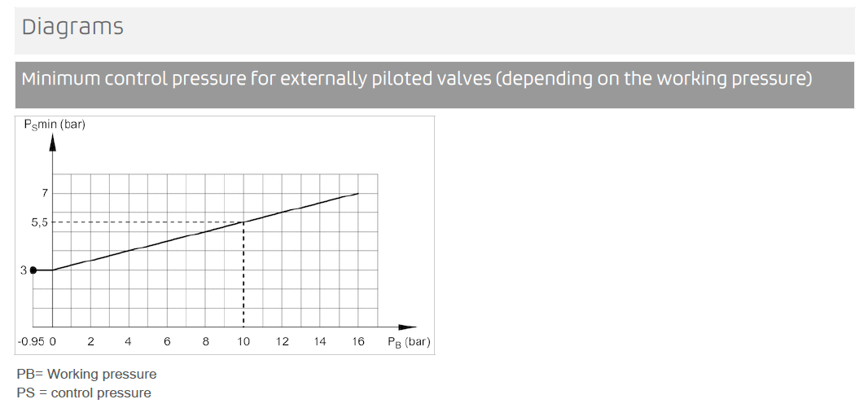Click the Diagrams section heading
The image size is (868, 408).
point(72,27)
